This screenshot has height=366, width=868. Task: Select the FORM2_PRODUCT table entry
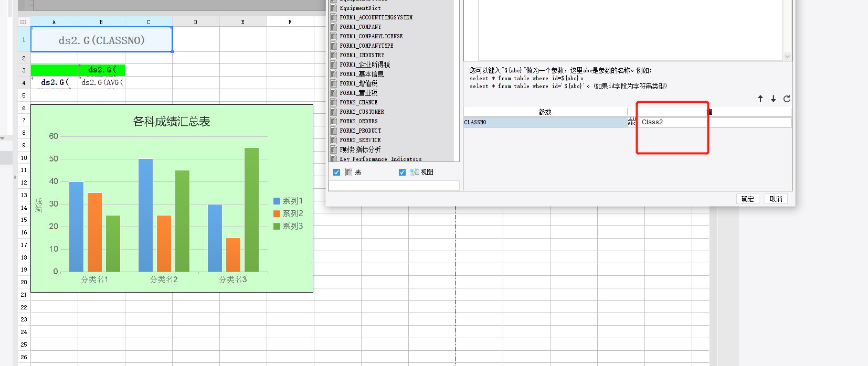tap(361, 131)
